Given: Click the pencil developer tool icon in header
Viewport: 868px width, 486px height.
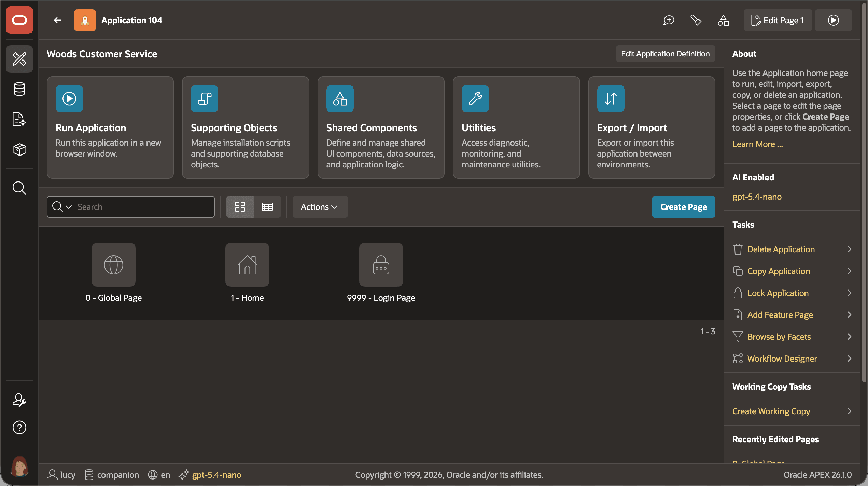Looking at the screenshot, I should coord(696,20).
